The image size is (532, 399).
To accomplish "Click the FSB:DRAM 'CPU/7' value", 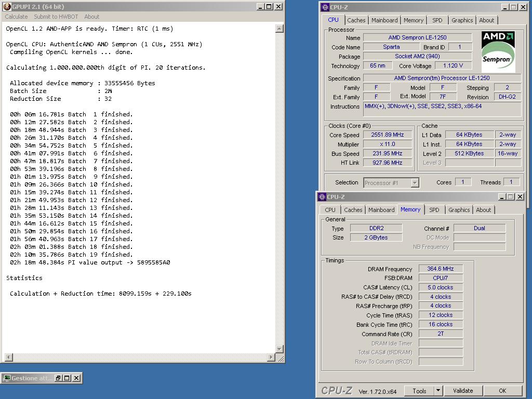I will (x=441, y=278).
